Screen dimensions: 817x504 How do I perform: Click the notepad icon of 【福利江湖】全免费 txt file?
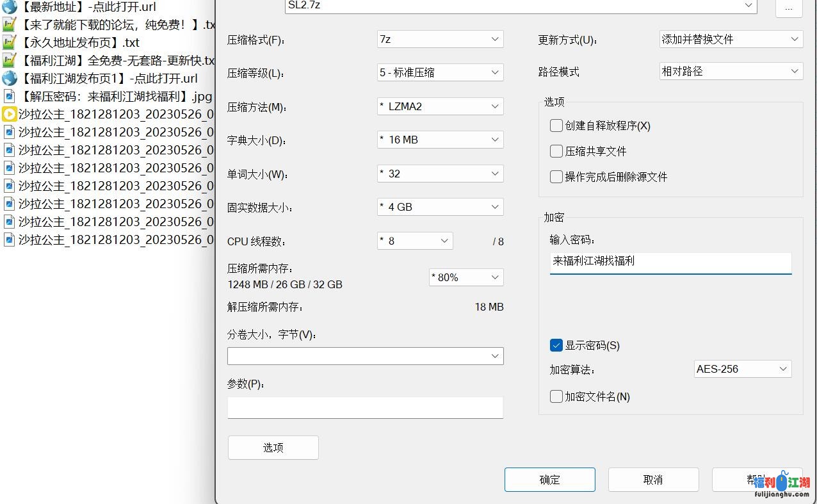coord(9,61)
